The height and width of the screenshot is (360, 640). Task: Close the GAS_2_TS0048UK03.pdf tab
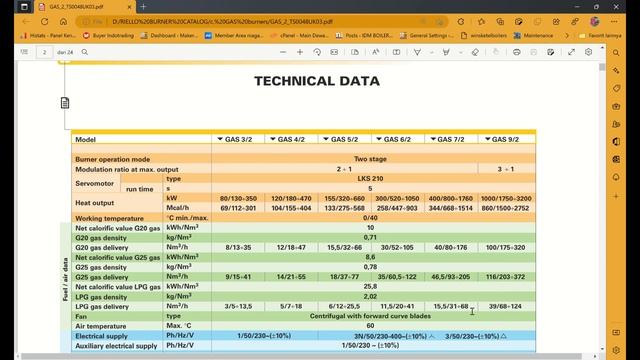(x=129, y=7)
